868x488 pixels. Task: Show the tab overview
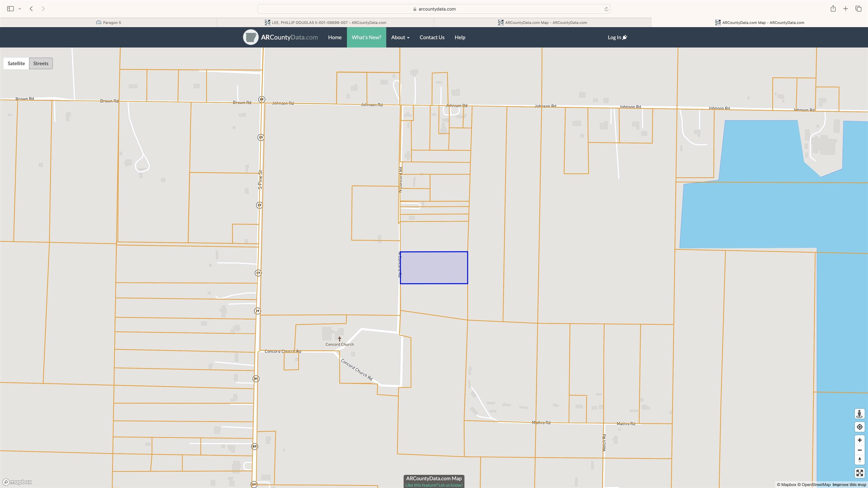coord(858,9)
